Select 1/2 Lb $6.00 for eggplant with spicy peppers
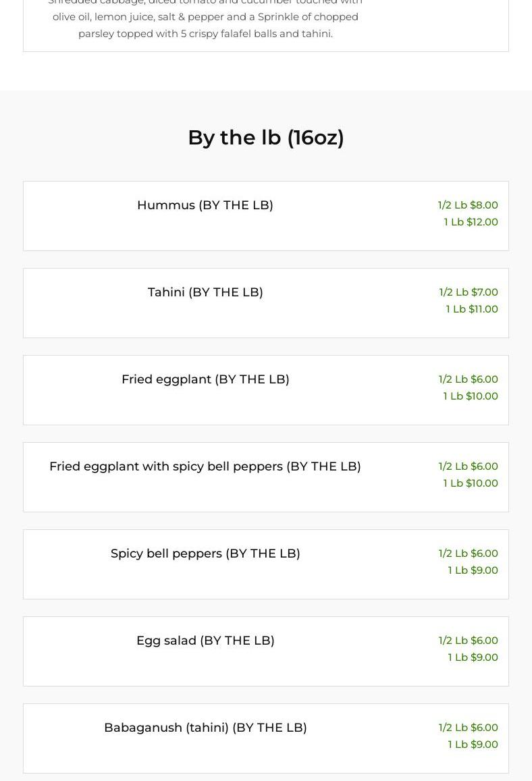Screen dimensions: 532x781 (468, 466)
